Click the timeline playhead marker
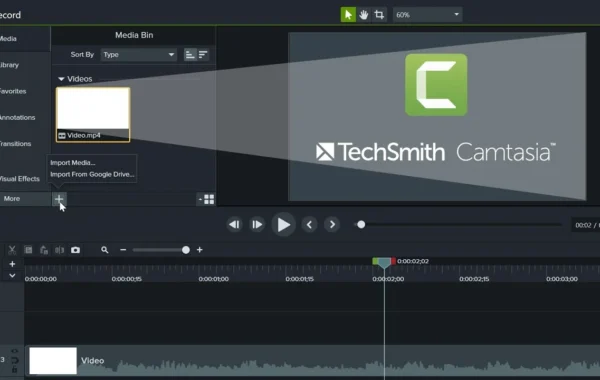Screen dimensions: 600x380 point(384,263)
